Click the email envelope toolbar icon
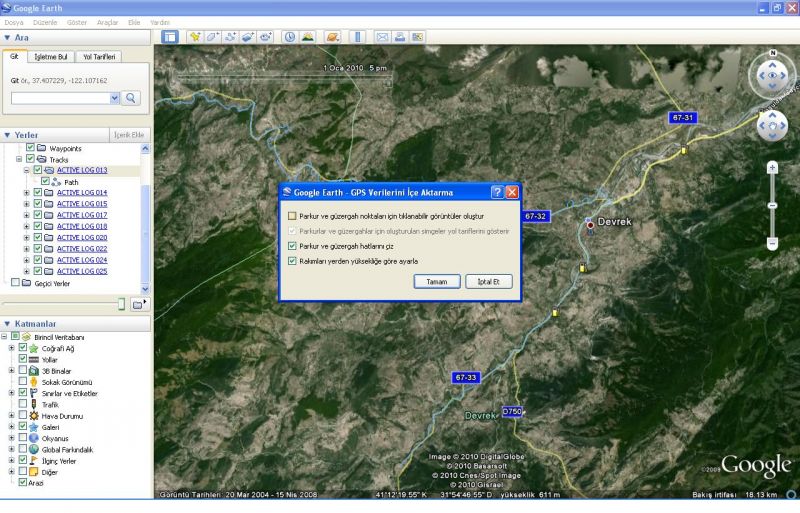800x513 pixels. click(x=381, y=37)
